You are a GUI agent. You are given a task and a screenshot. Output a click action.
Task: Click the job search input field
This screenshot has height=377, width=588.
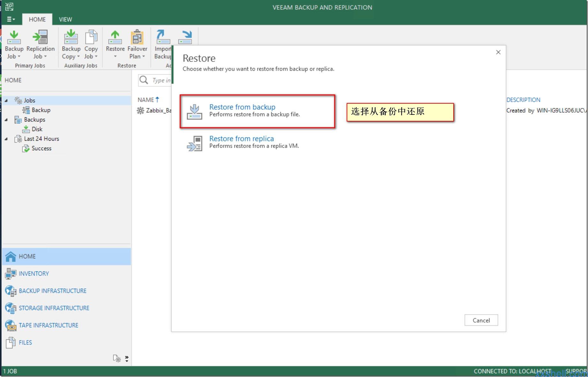(155, 80)
